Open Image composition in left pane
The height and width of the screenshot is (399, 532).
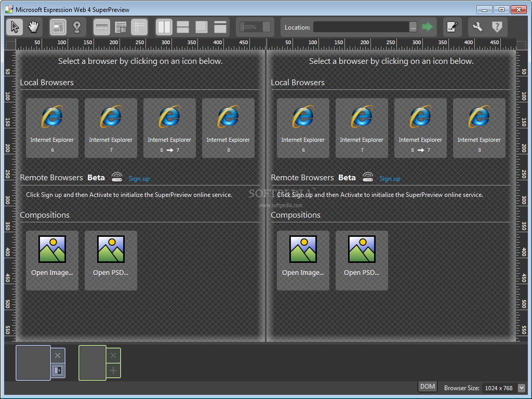pos(52,261)
